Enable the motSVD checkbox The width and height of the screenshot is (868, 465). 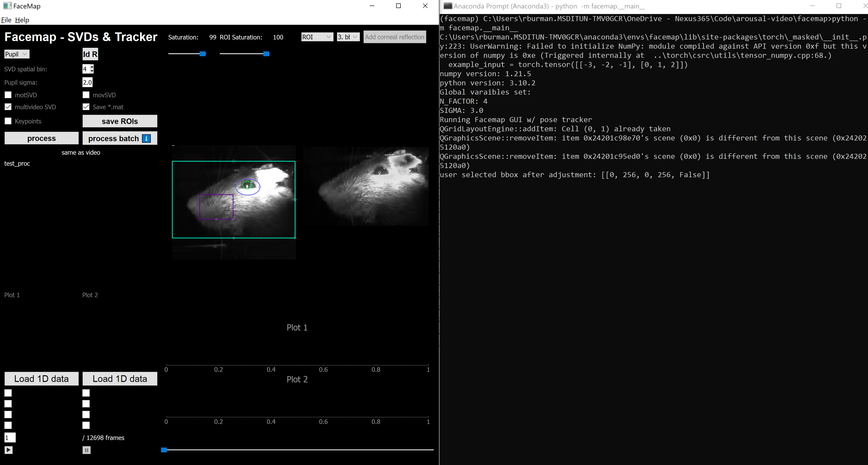tap(8, 95)
